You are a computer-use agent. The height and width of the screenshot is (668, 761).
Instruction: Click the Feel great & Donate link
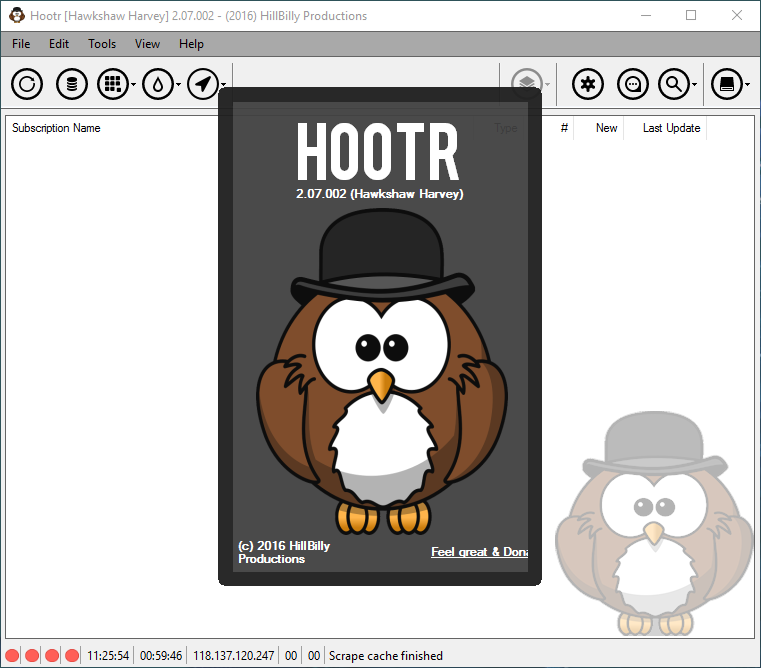[479, 552]
